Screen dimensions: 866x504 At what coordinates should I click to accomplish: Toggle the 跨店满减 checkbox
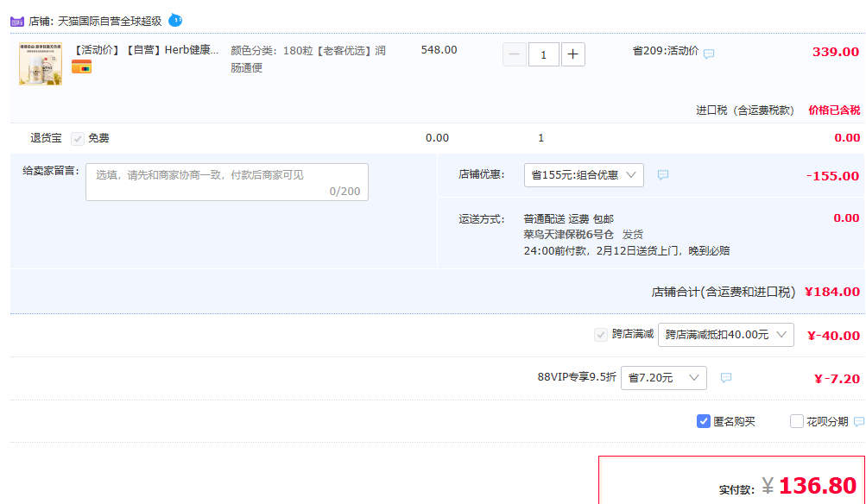coord(601,335)
